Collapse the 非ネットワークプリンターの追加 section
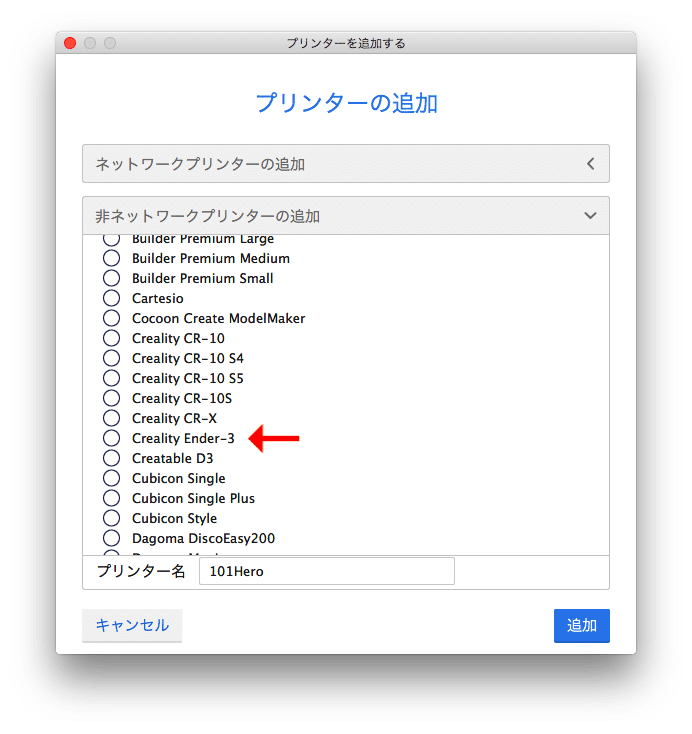 (x=345, y=215)
